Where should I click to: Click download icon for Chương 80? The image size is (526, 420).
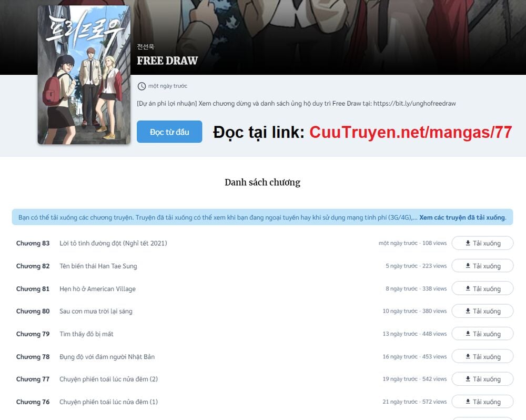[468, 311]
